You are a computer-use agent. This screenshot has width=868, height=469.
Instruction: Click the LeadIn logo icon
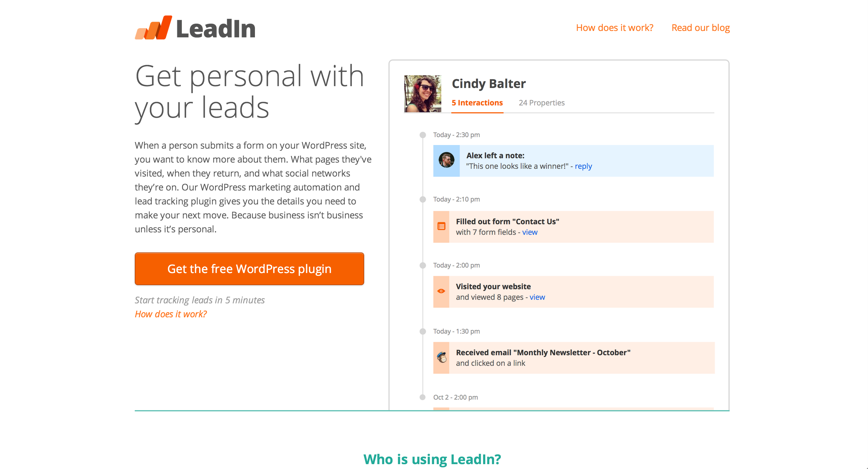(x=153, y=28)
